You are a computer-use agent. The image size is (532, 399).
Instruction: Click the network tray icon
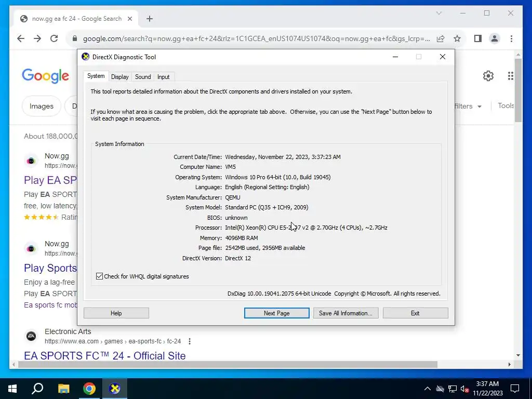pos(453,389)
